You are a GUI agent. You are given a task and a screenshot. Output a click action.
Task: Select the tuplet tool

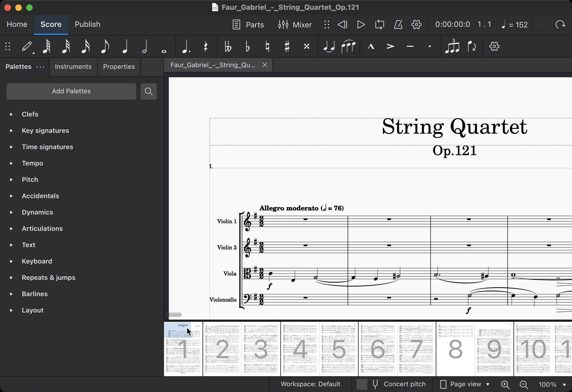coord(452,47)
